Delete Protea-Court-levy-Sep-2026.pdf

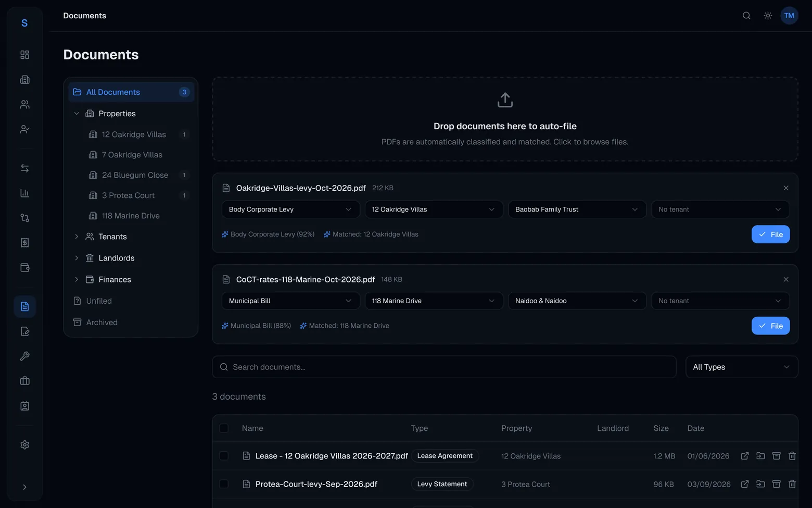[x=792, y=484]
